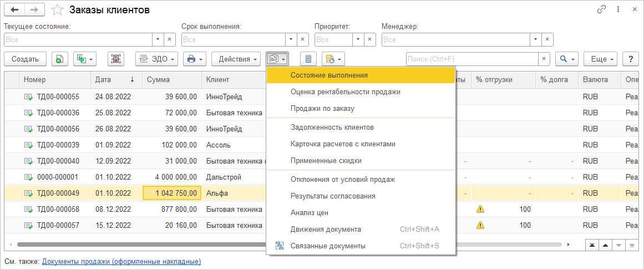644x270 pixels.
Task: Click the reports icon button in toolbar
Action: pos(277,59)
